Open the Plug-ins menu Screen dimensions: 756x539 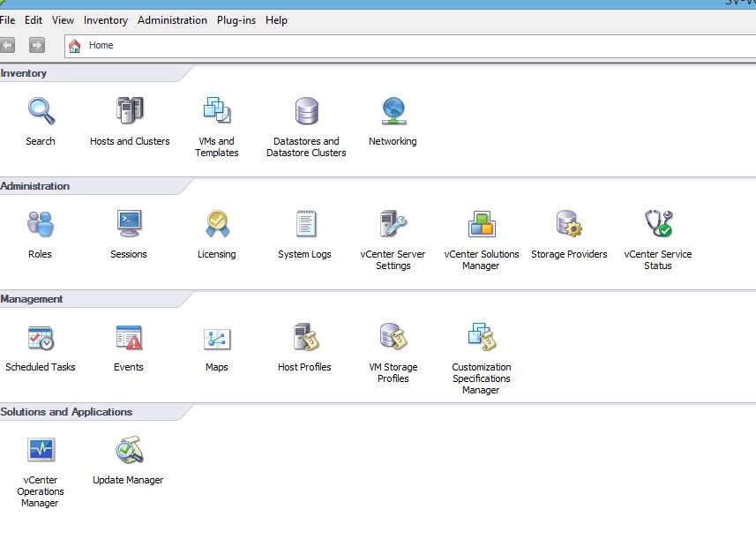pyautogui.click(x=236, y=20)
